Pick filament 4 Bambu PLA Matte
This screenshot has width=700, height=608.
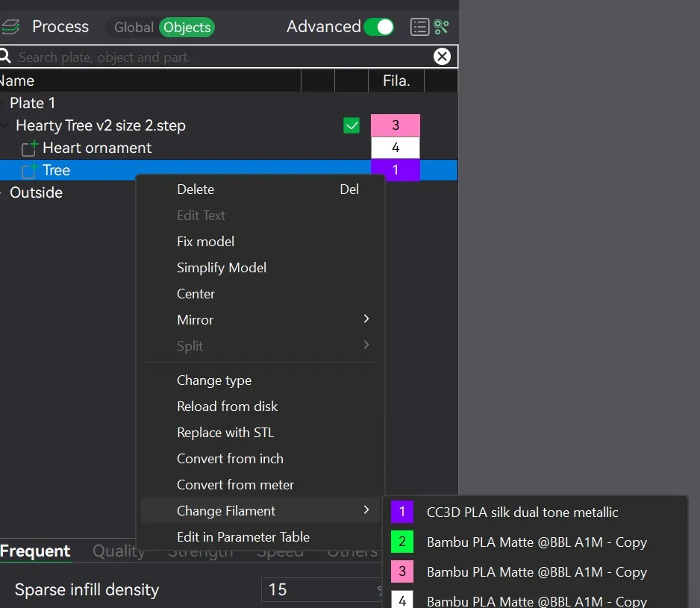[535, 601]
